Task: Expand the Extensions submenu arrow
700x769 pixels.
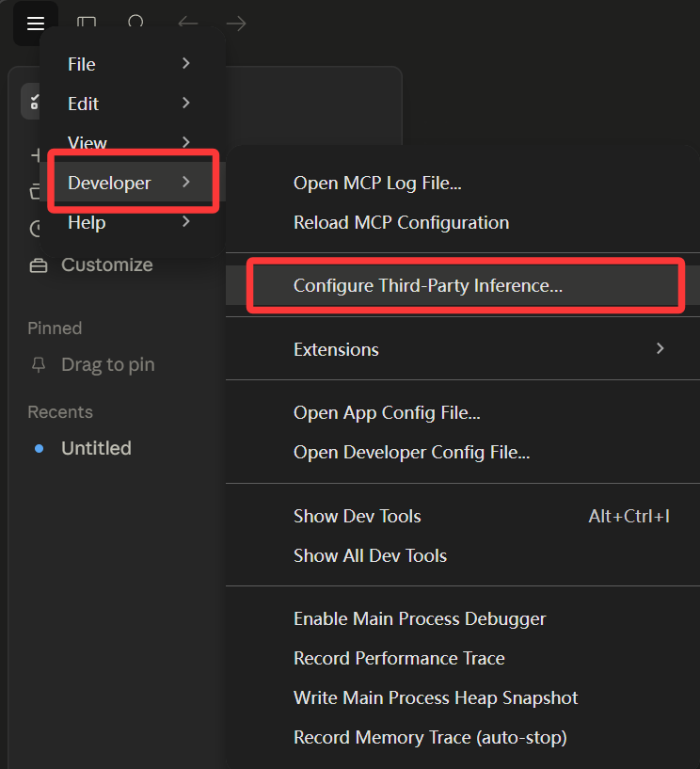Action: [x=660, y=349]
